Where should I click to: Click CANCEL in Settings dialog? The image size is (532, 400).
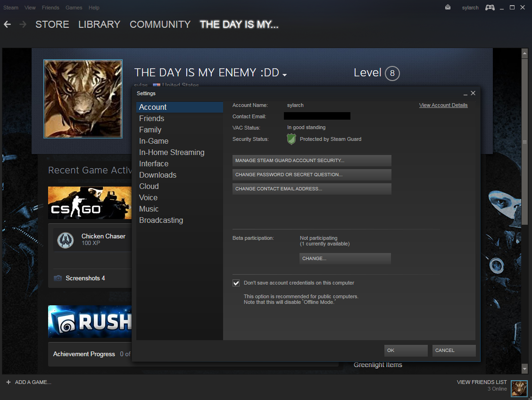point(454,351)
